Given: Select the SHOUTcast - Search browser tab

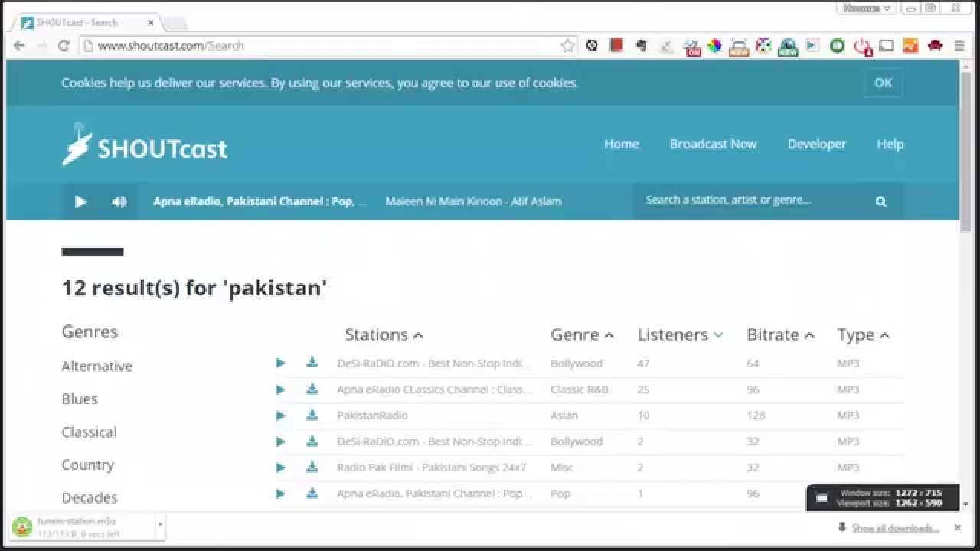Looking at the screenshot, I should (x=86, y=23).
